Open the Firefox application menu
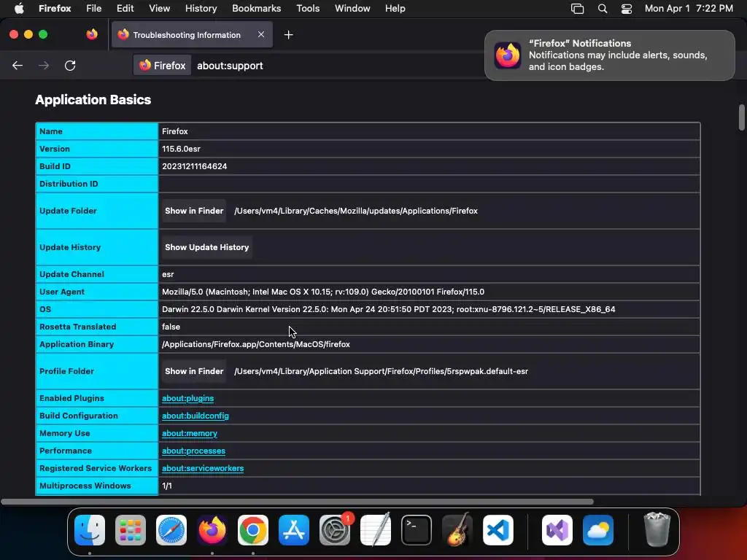This screenshot has height=560, width=747. (x=55, y=9)
